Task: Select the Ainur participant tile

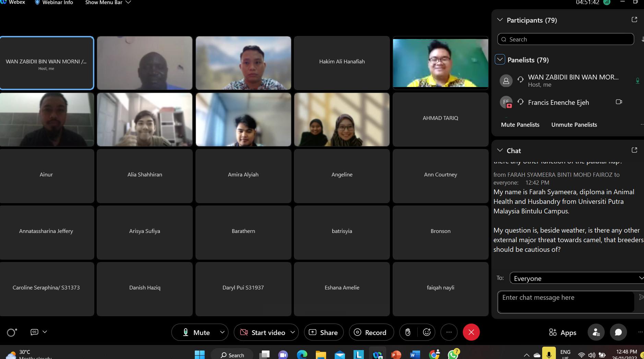Action: [47, 176]
